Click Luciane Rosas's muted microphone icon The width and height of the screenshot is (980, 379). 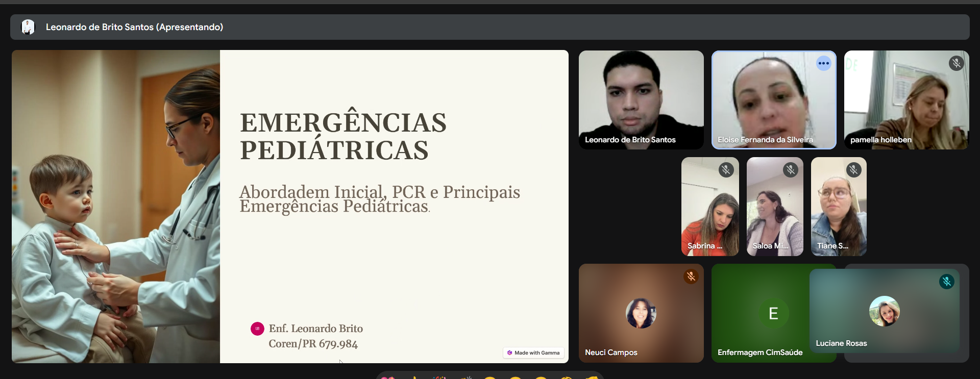pyautogui.click(x=946, y=282)
